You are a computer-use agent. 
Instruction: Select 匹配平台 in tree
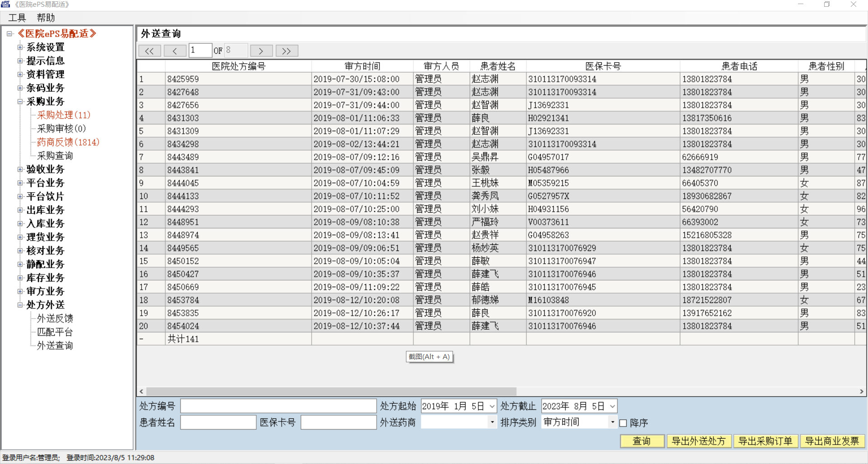55,332
